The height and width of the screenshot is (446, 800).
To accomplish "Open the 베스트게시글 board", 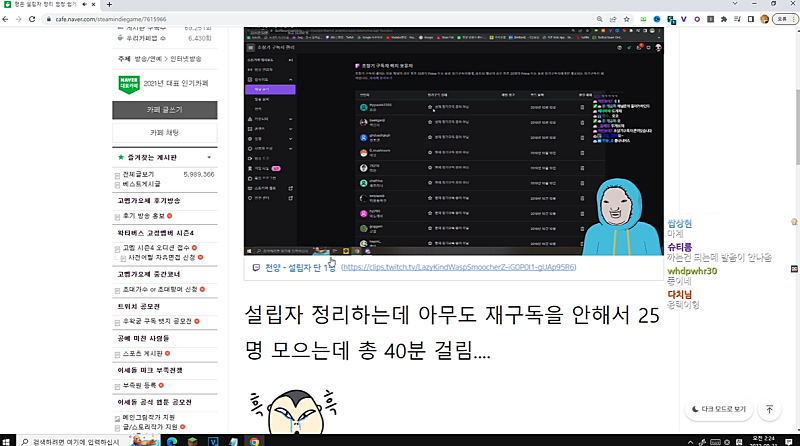I will click(141, 184).
